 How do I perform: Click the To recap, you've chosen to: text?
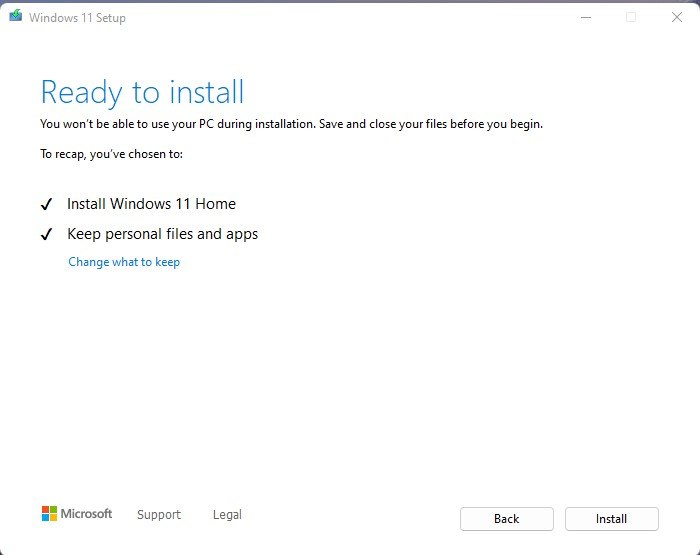112,154
